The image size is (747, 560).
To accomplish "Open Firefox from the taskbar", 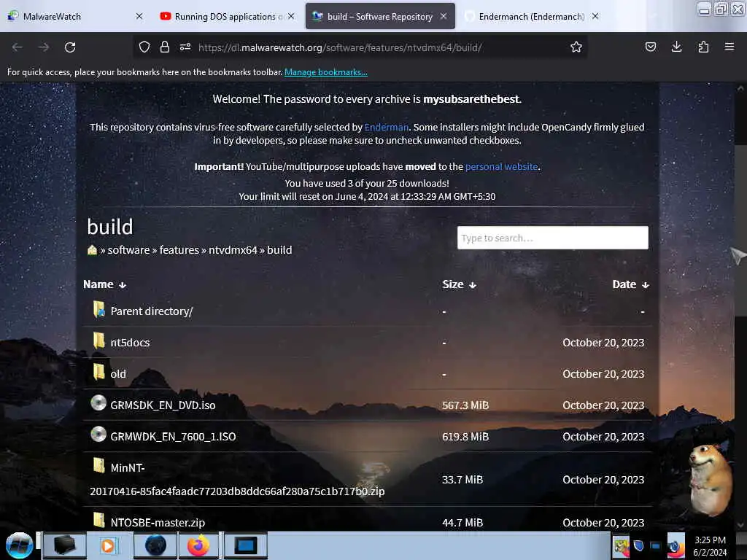I will click(198, 545).
